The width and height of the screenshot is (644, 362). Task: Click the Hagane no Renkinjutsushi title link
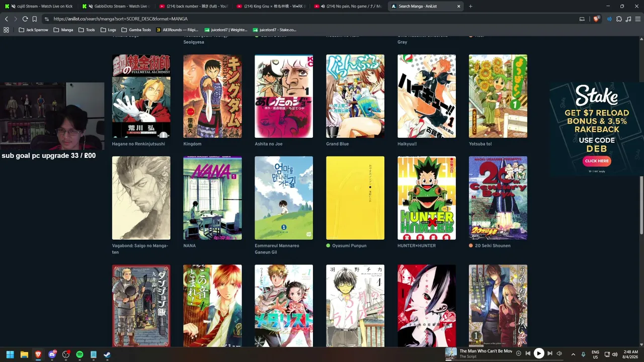pyautogui.click(x=139, y=144)
